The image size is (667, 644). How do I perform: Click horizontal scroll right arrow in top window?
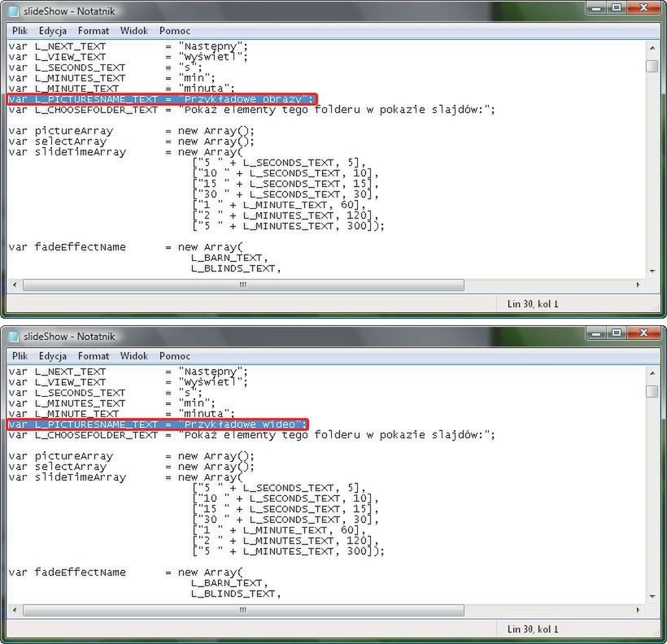638,285
